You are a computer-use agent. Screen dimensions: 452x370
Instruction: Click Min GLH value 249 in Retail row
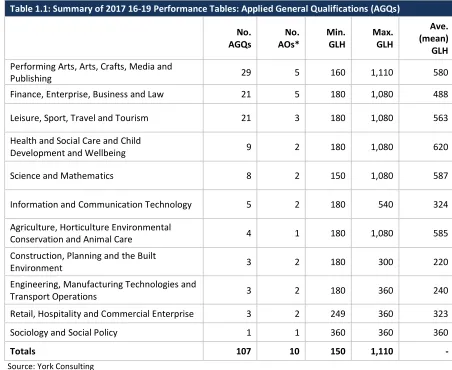click(338, 314)
